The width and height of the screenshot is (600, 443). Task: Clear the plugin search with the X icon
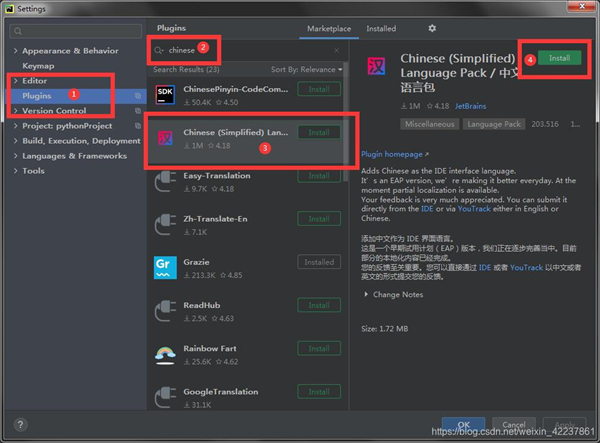336,49
